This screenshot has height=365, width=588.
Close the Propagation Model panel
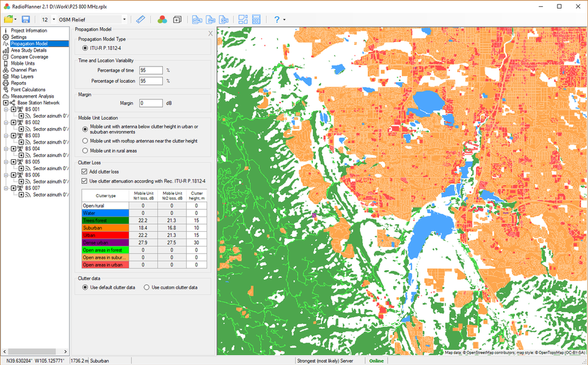(x=210, y=33)
